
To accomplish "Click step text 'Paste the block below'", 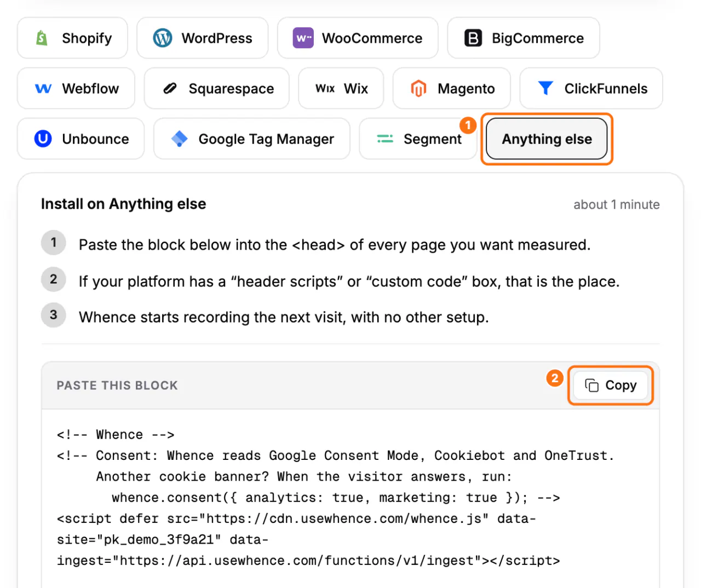I will point(335,245).
